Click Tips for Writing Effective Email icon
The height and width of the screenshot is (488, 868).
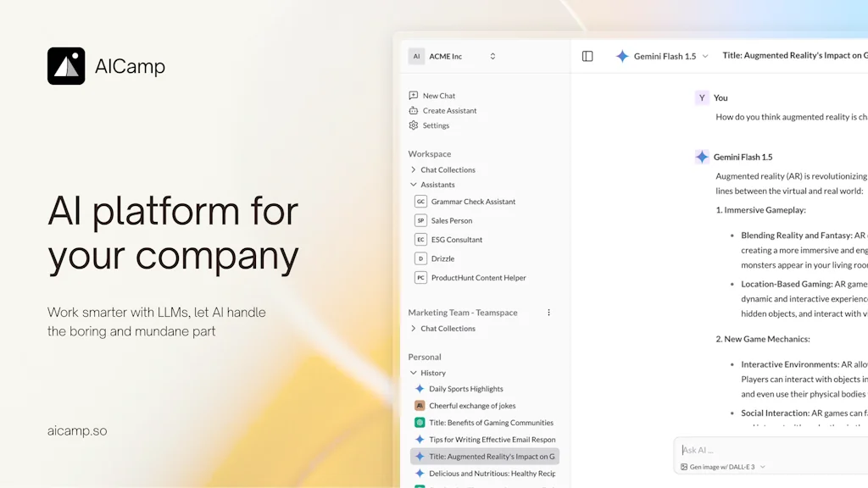(420, 440)
